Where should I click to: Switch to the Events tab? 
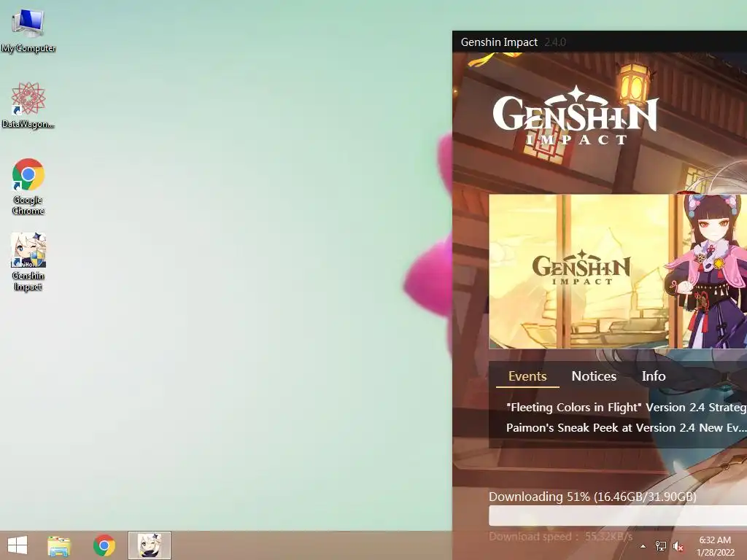527,376
